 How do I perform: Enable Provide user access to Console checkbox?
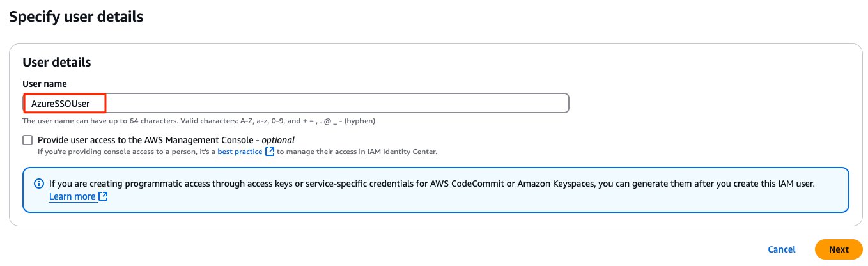27,139
